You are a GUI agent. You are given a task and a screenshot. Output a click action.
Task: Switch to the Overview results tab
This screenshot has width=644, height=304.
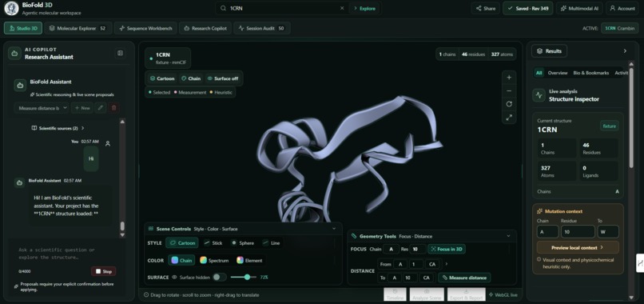click(558, 73)
